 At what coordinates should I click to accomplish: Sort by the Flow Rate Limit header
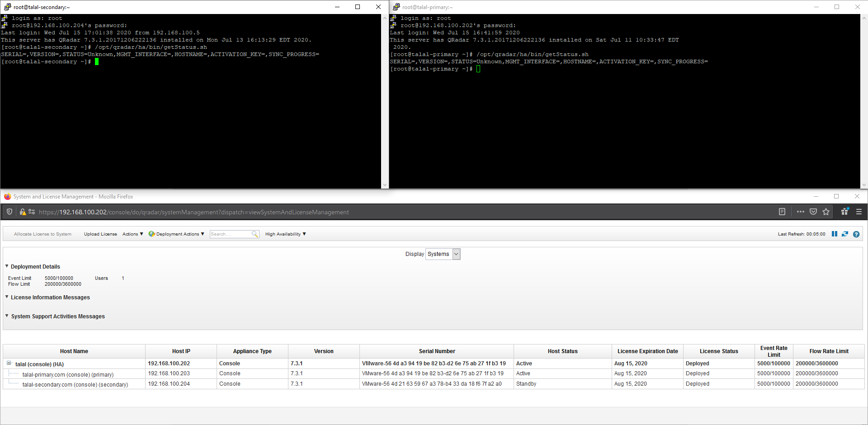pyautogui.click(x=829, y=351)
